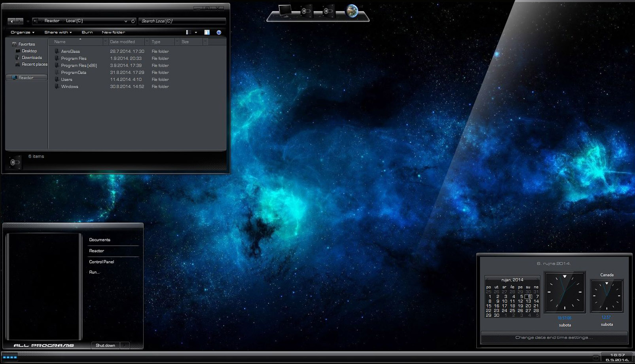Open Change date and time settings link
Viewport: 635px width, 364px height.
(554, 337)
